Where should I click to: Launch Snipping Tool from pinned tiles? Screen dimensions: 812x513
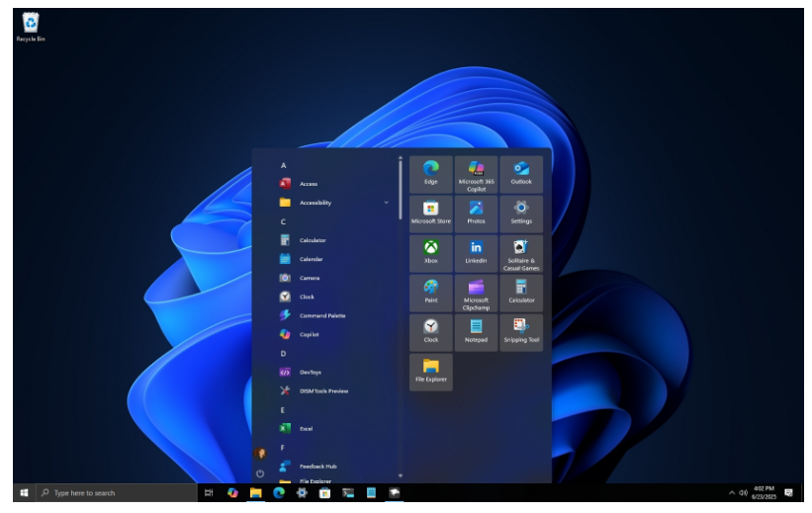(521, 331)
